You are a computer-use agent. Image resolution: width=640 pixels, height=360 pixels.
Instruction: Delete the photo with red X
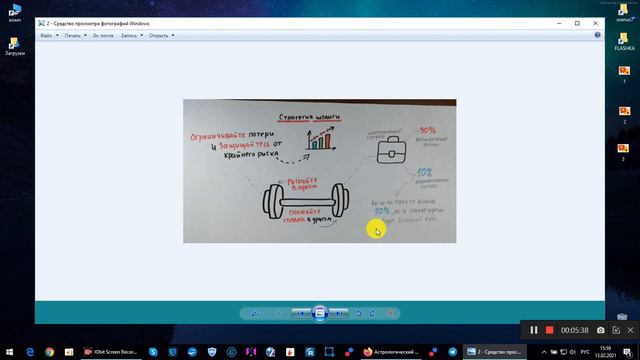point(390,313)
